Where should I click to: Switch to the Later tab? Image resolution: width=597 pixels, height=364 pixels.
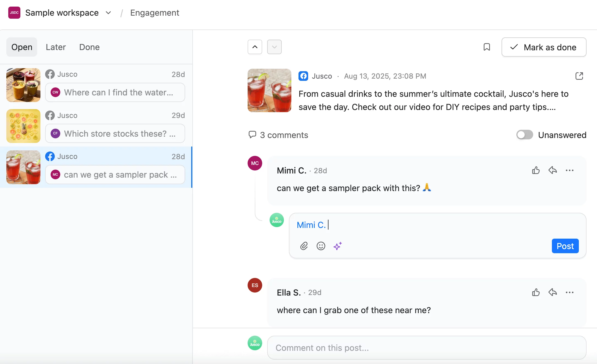pos(56,47)
